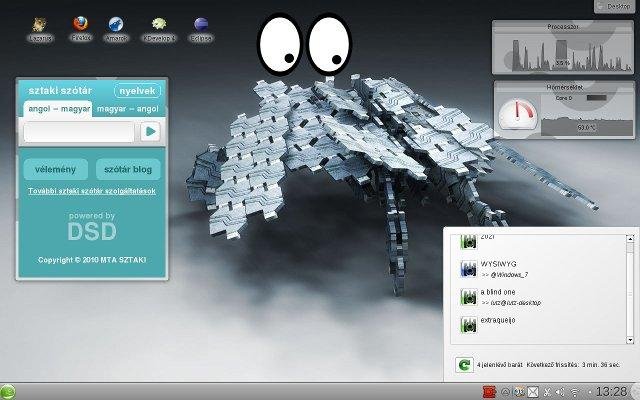Viewport: 640px width, 400px height.
Task: Open the green application launcher menu
Action: point(7,392)
